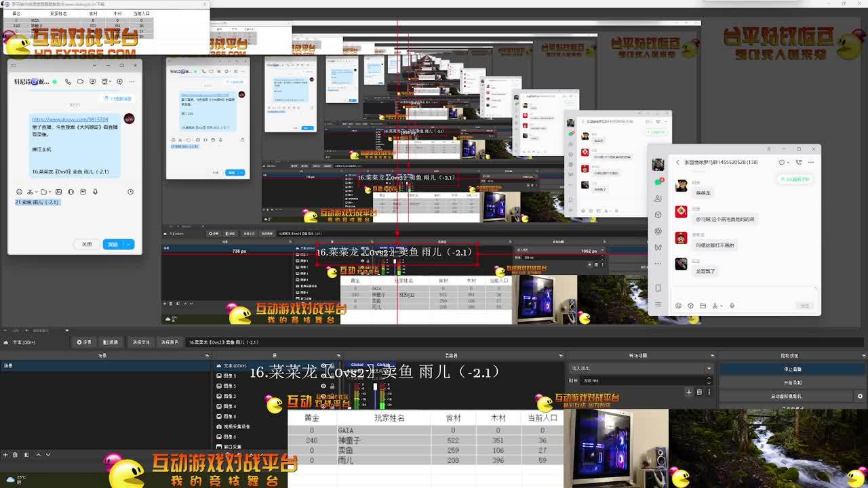Click the add scene plus icon
Image resolution: width=868 pixels, height=488 pixels.
[x=5, y=455]
